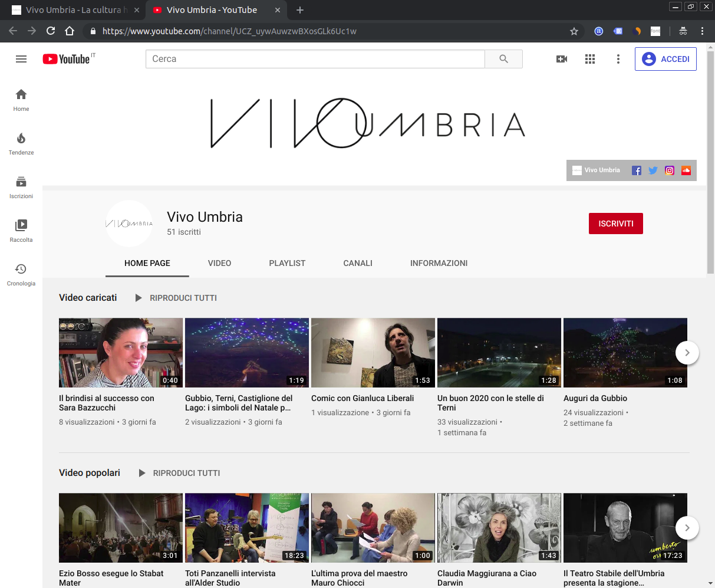Show next videos in Video caricati row

tap(687, 353)
